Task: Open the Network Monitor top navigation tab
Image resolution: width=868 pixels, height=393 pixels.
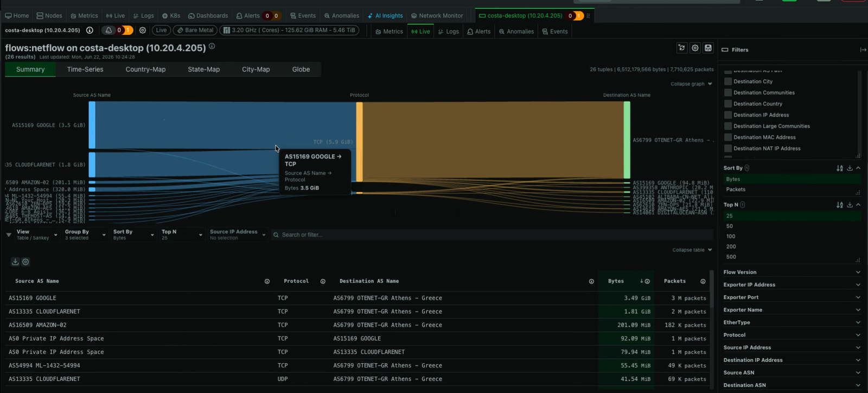Action: [437, 16]
